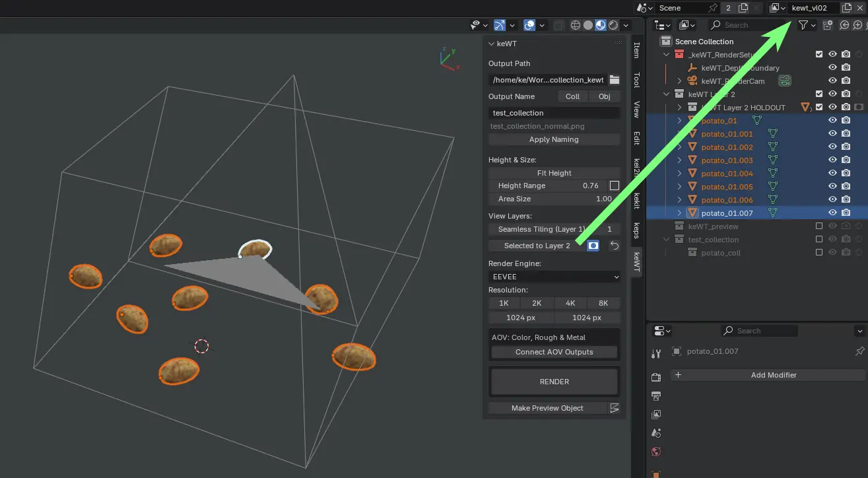The width and height of the screenshot is (868, 478).
Task: Switch to wireframe viewport shading
Action: click(575, 26)
